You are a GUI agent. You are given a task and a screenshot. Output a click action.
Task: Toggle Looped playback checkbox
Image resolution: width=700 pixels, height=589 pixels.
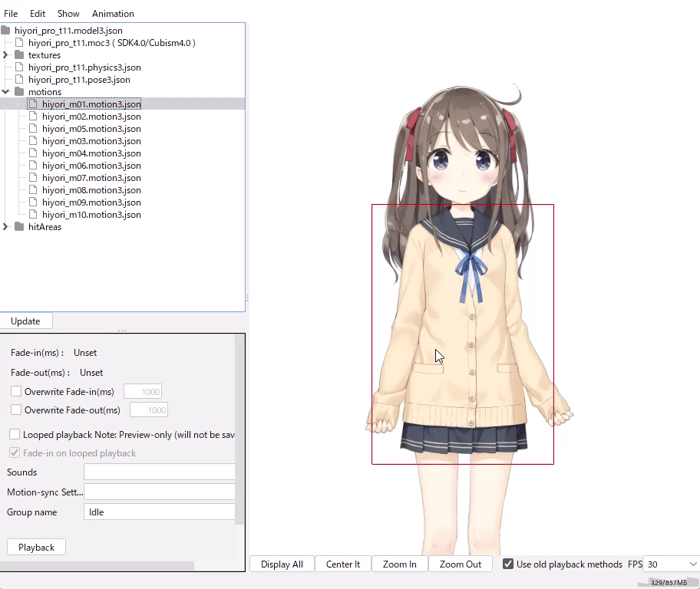coord(15,435)
